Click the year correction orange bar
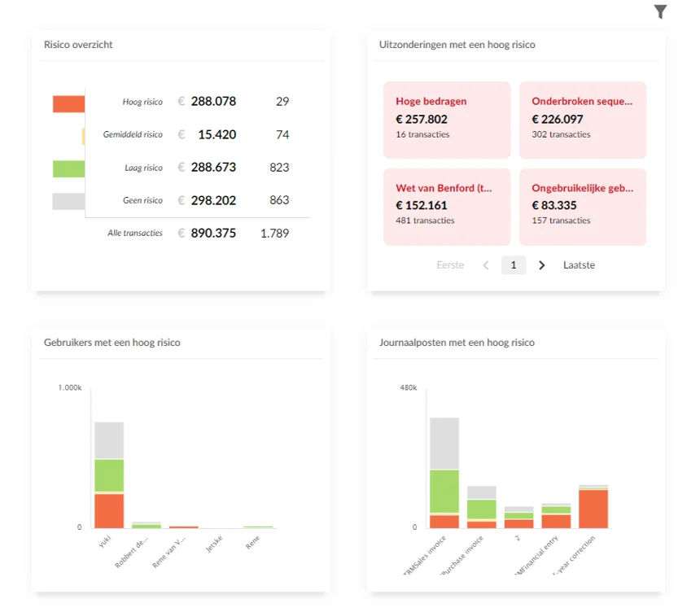 click(x=593, y=509)
